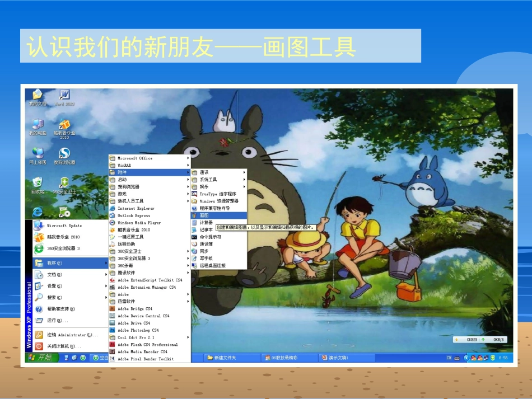Expand the 程序(P) Start menu entry

70,263
